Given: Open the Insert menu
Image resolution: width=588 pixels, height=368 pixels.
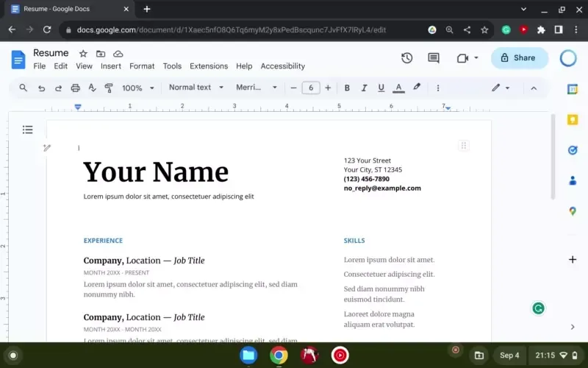Looking at the screenshot, I should pyautogui.click(x=111, y=66).
